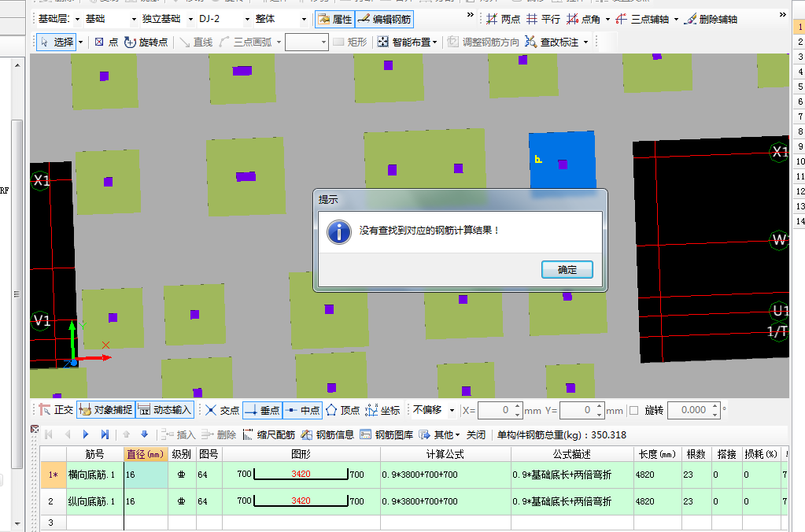
Task: Choose the 直线 drawing tool
Action: tap(196, 42)
